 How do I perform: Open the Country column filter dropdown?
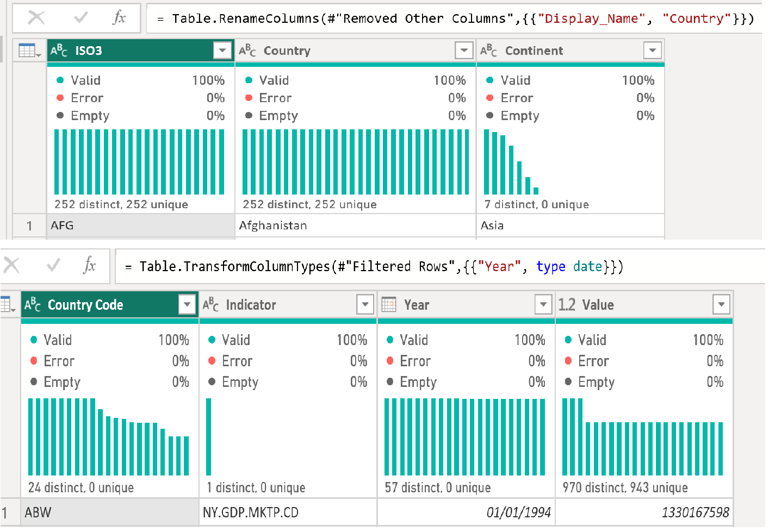coord(464,51)
